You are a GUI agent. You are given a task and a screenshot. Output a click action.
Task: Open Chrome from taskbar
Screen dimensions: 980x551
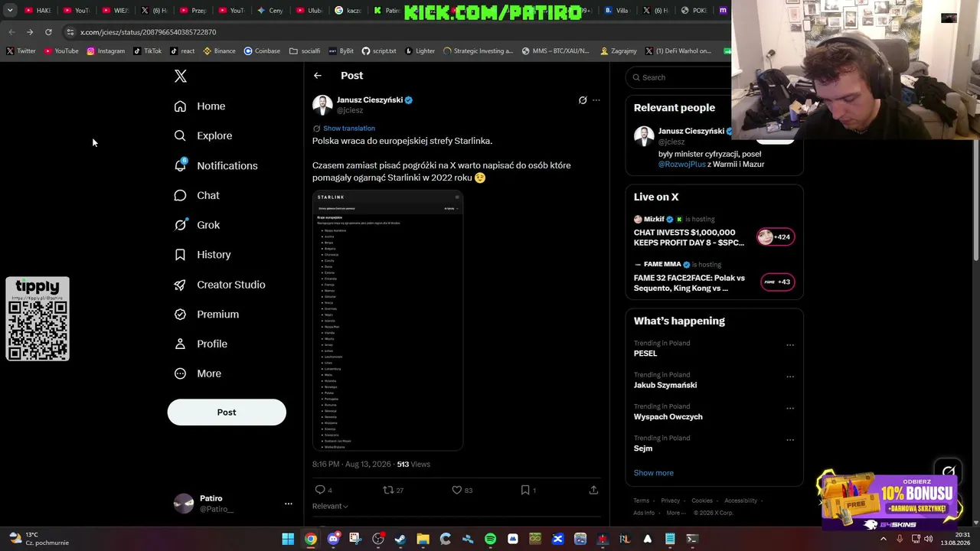tap(310, 539)
